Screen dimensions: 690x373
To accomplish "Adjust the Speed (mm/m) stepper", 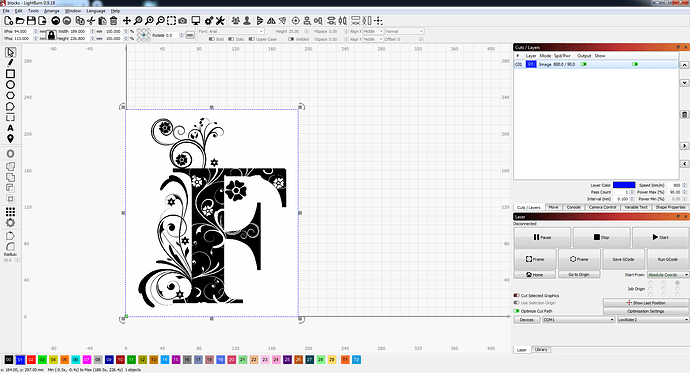I will click(x=684, y=185).
